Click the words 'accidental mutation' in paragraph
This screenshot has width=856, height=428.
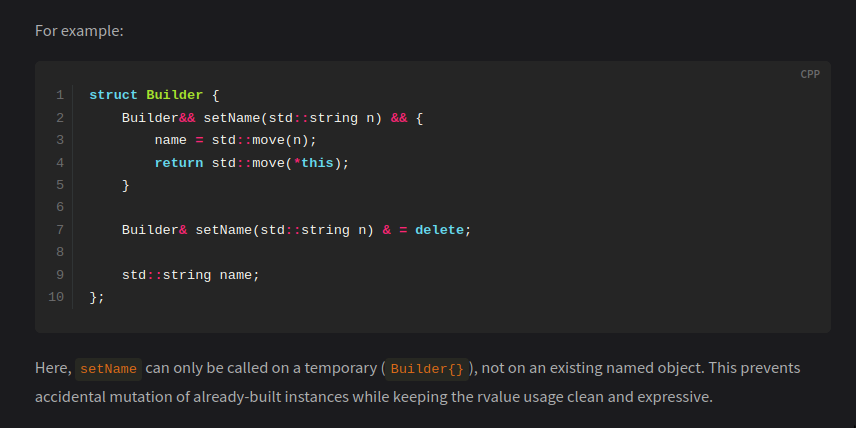click(104, 397)
